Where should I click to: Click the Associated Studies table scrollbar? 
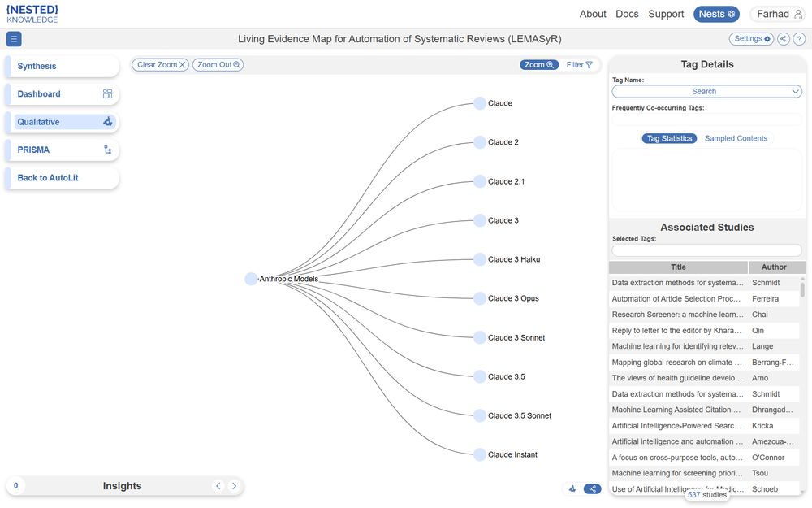803,289
